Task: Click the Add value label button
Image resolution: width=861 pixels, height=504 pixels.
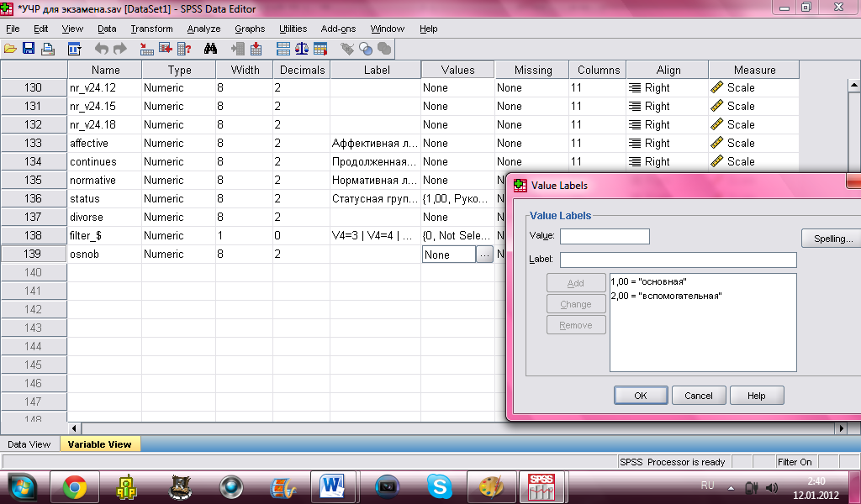Action: [576, 283]
